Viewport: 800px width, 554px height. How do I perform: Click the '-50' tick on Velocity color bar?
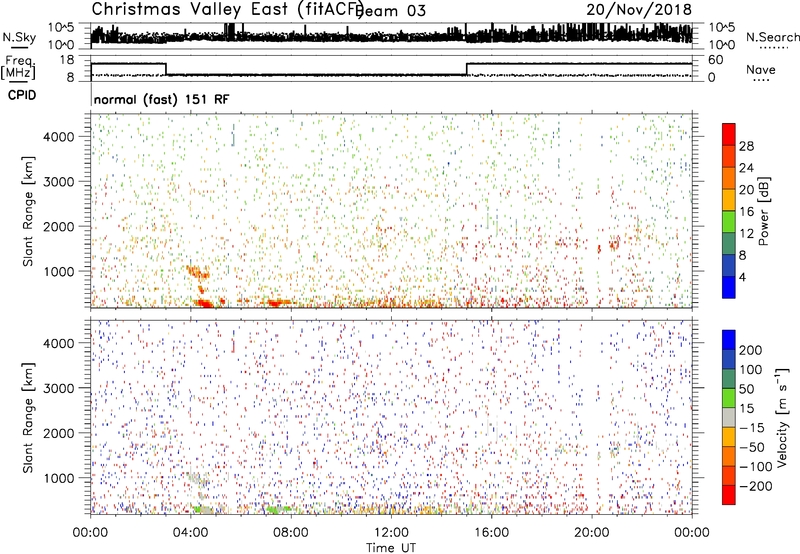(x=752, y=447)
